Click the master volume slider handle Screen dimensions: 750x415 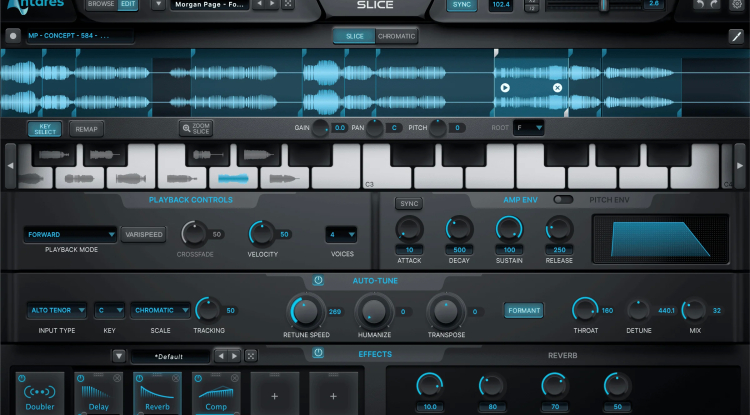pyautogui.click(x=604, y=5)
